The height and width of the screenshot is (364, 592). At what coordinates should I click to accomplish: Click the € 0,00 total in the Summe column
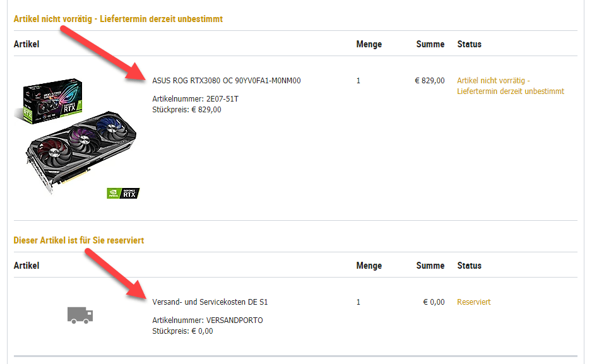coord(434,302)
